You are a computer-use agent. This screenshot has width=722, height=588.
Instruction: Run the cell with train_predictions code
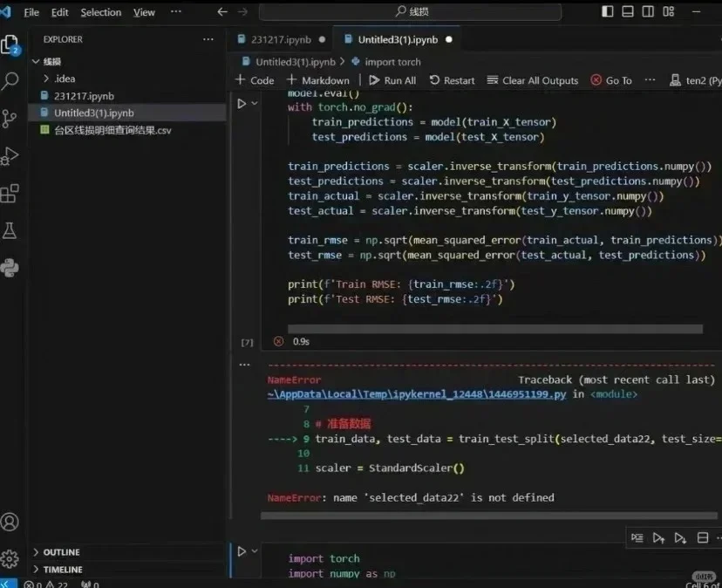242,104
